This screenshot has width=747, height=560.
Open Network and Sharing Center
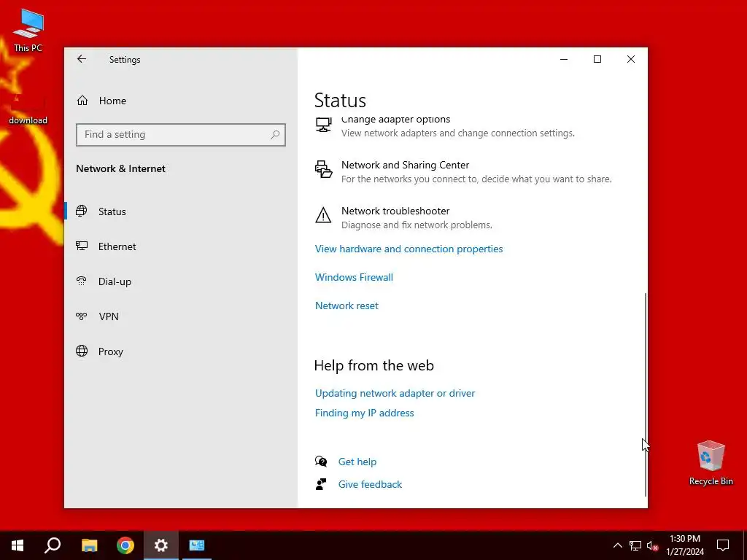coord(405,165)
